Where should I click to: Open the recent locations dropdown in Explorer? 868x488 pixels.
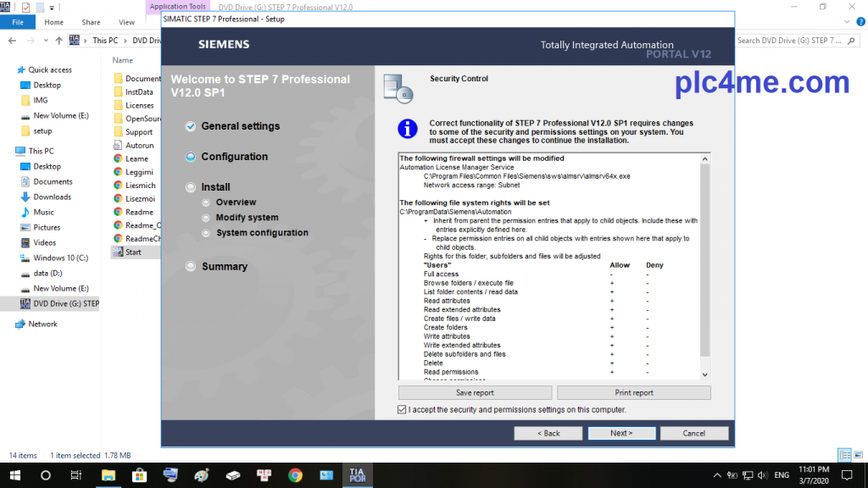point(45,41)
